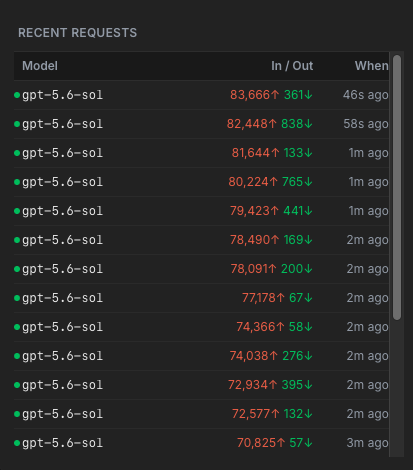Screen dimensions: 413x470
Task: Click the 57 output token count
Action: pyautogui.click(x=301, y=443)
